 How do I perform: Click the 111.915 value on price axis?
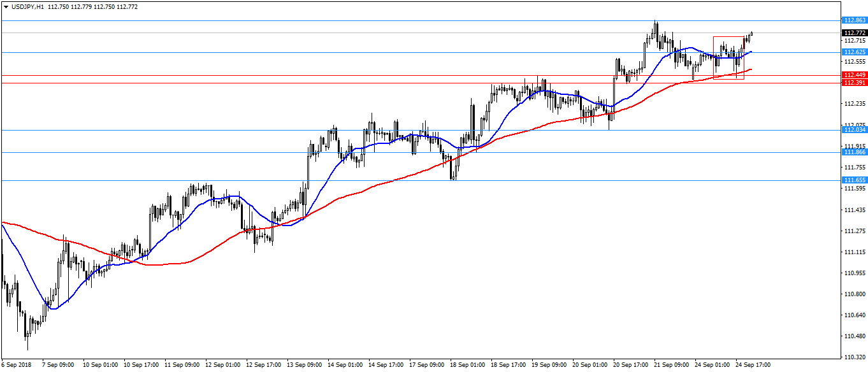tap(855, 146)
